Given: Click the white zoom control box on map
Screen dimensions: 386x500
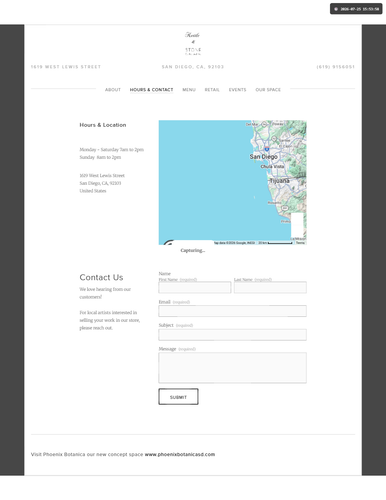Looking at the screenshot, I should (x=297, y=225).
